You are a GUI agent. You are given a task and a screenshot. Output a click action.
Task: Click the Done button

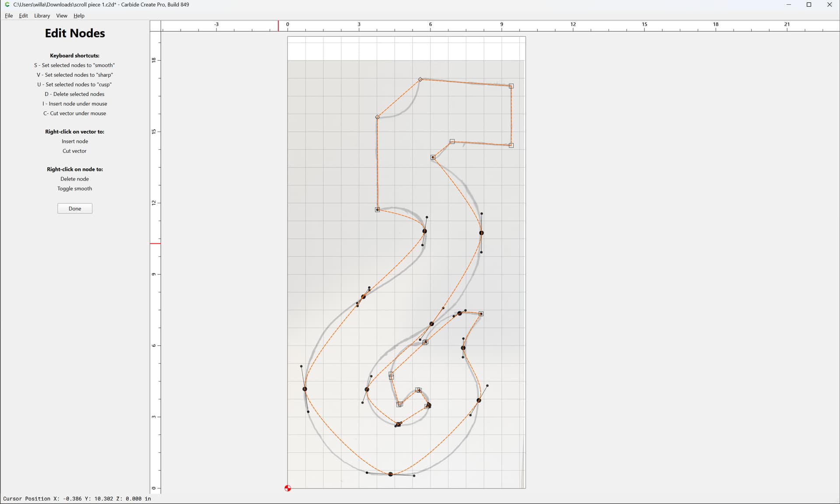pyautogui.click(x=75, y=209)
